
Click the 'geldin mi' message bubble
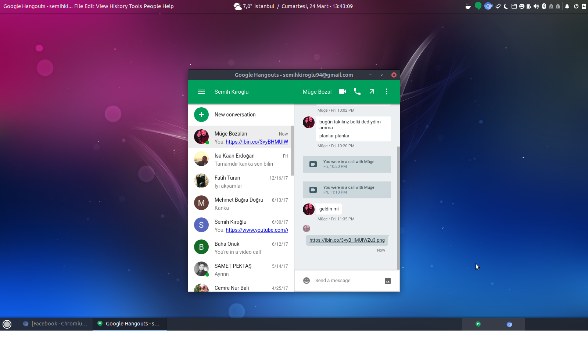[329, 209]
